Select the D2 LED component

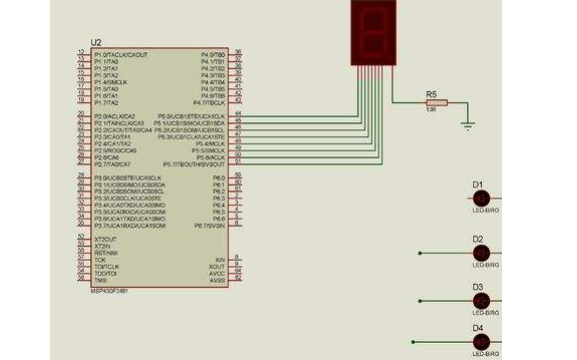point(481,253)
